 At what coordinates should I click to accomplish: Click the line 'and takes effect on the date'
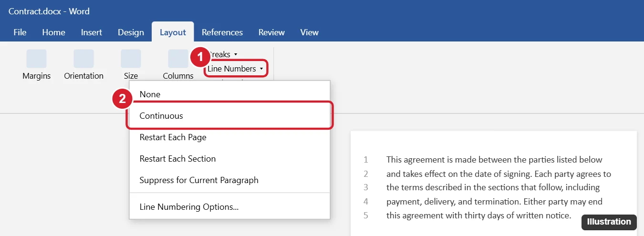(499, 174)
